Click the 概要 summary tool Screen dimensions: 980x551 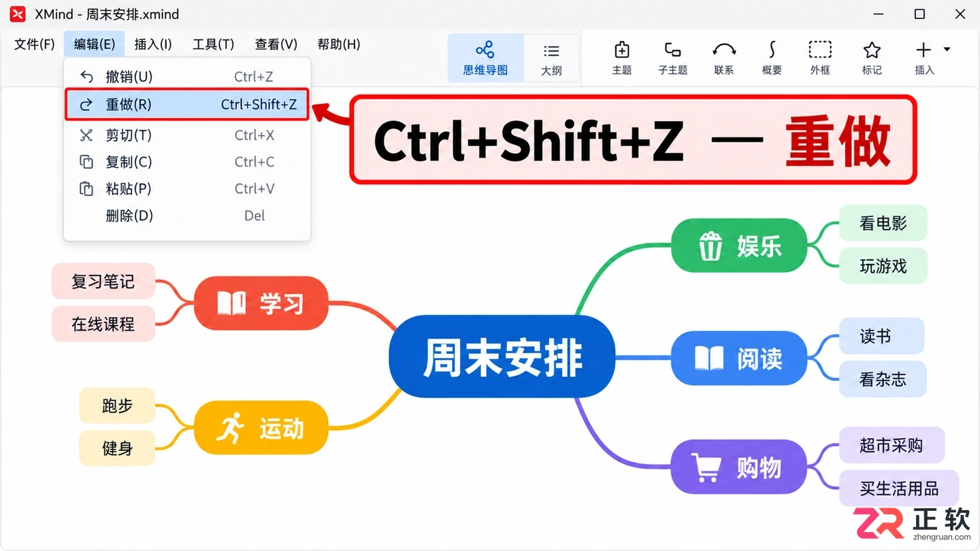(772, 58)
